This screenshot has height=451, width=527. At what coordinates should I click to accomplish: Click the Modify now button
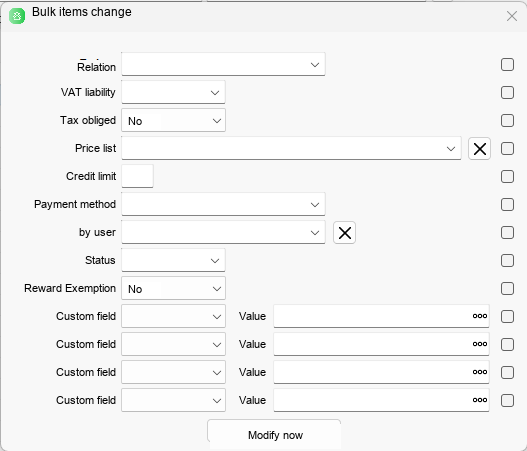pyautogui.click(x=274, y=435)
